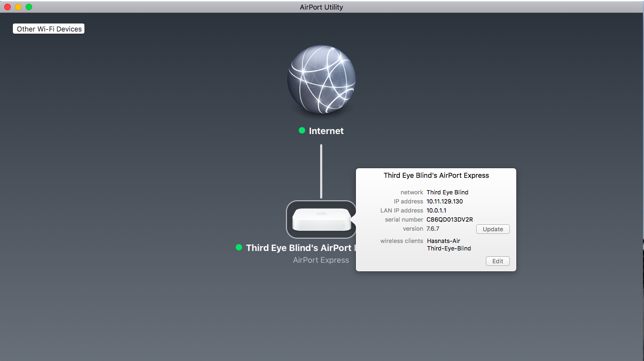Image resolution: width=644 pixels, height=361 pixels.
Task: Click the Internet label text
Action: pos(326,131)
